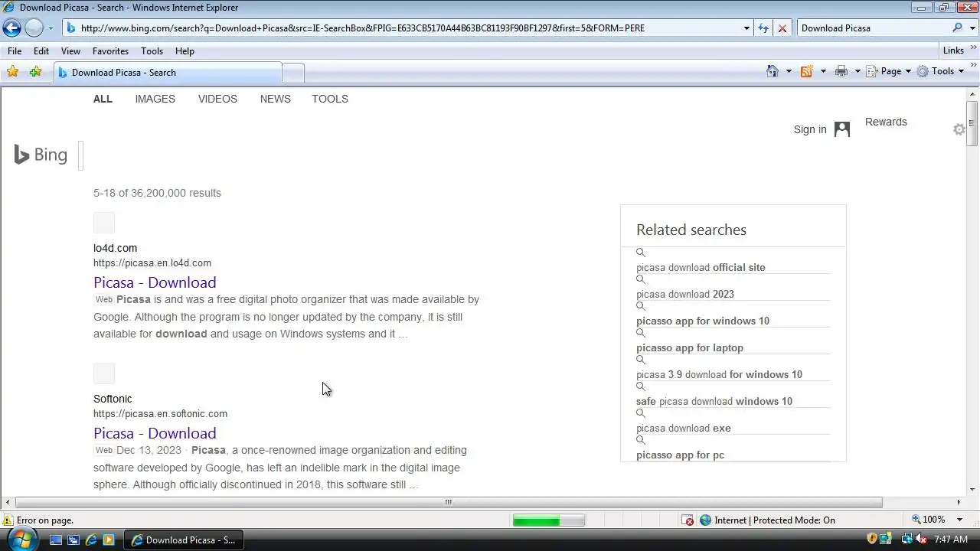
Task: Open the File menu
Action: coord(15,51)
